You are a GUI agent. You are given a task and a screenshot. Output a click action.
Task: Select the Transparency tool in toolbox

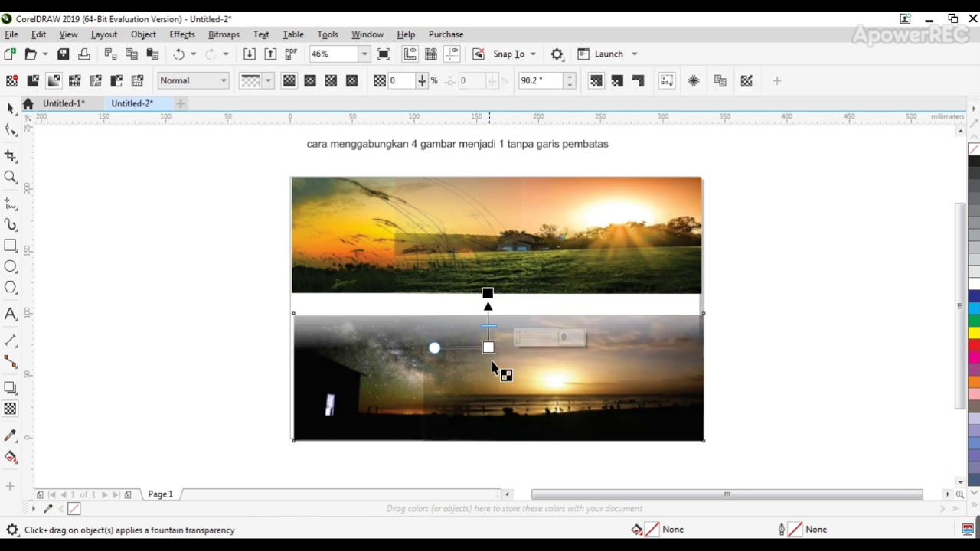click(x=11, y=409)
